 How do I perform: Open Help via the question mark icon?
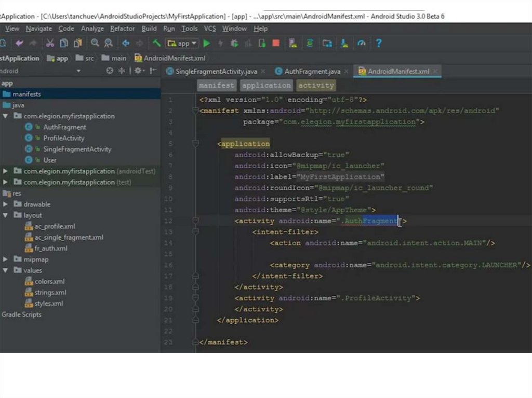pyautogui.click(x=379, y=44)
